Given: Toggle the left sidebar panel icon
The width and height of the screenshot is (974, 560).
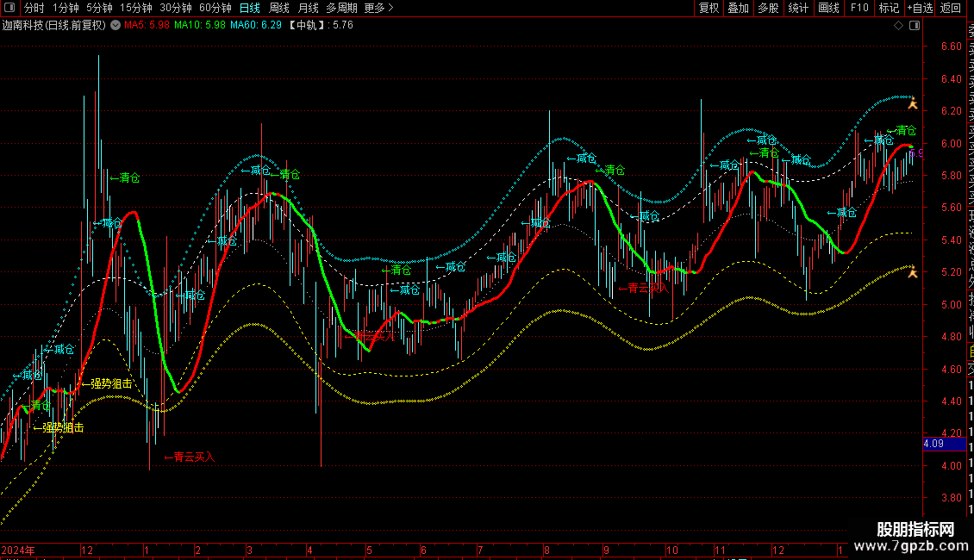Looking at the screenshot, I should click(8, 8).
